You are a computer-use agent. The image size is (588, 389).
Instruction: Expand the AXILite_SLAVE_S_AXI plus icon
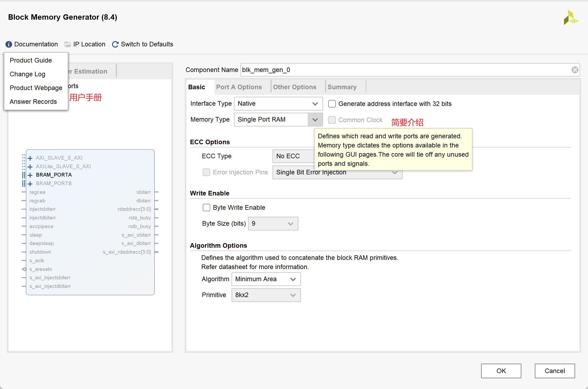(30, 167)
